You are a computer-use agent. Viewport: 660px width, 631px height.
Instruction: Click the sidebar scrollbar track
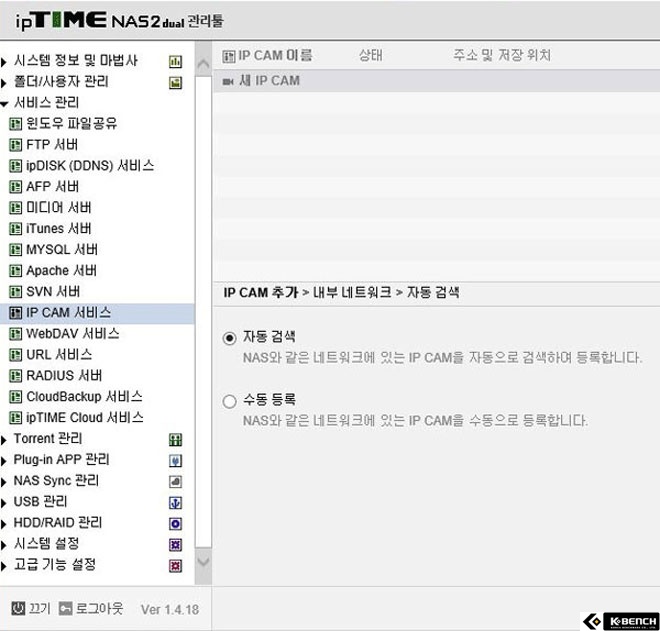(x=203, y=312)
